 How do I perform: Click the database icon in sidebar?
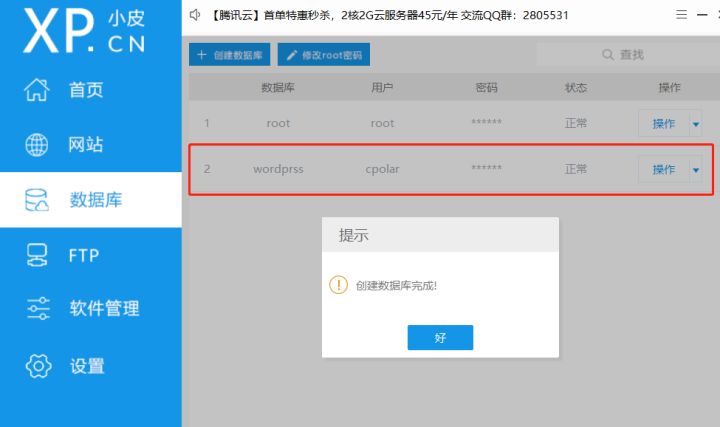(x=37, y=200)
